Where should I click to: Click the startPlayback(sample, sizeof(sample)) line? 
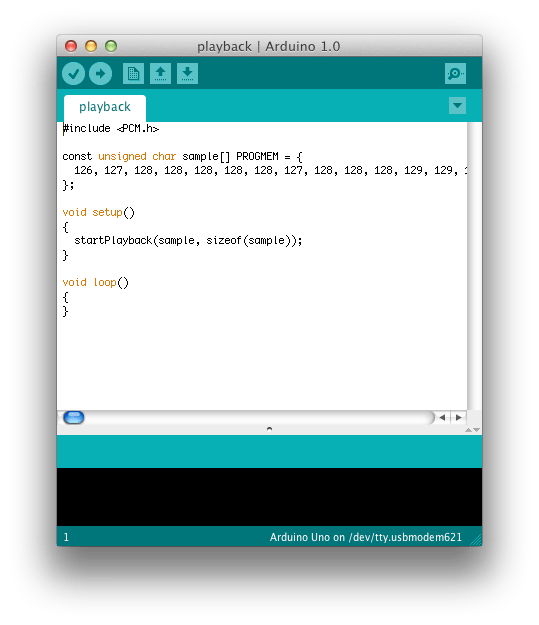coord(188,241)
